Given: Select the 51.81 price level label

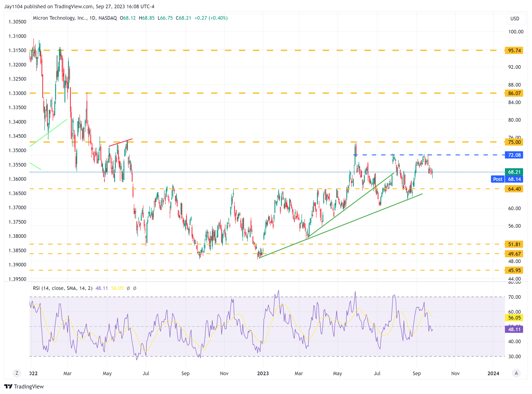Looking at the screenshot, I should point(514,244).
